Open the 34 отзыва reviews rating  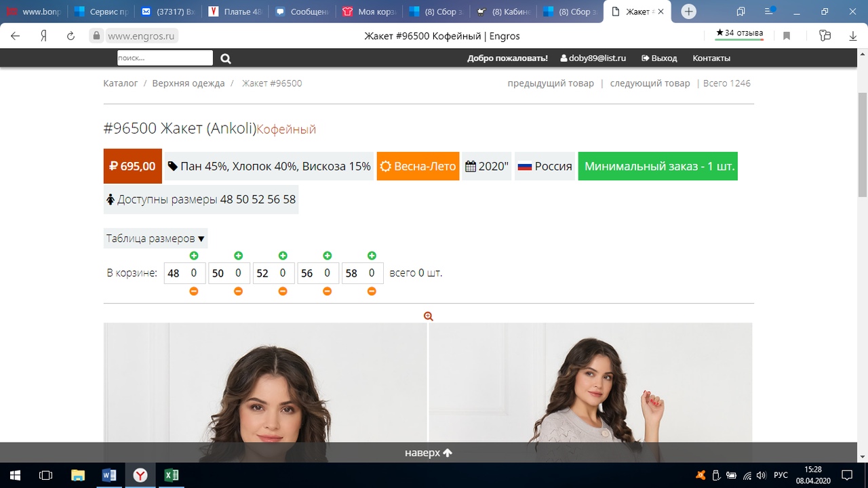point(739,33)
